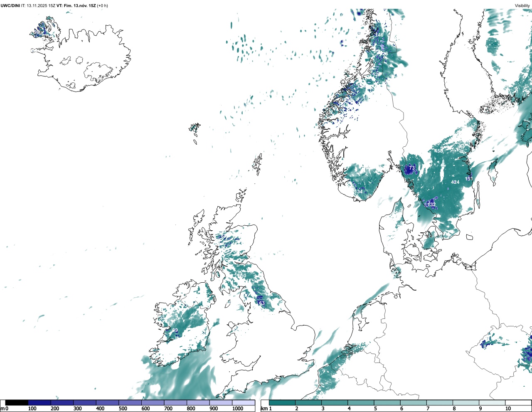Click the "1000" tick label in legend
This screenshot has height=412, width=532.
click(x=238, y=409)
